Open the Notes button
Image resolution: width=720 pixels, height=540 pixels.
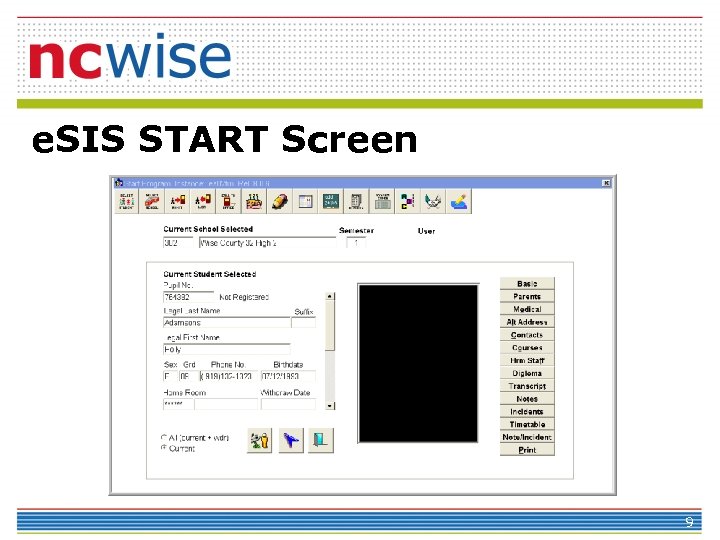point(527,399)
